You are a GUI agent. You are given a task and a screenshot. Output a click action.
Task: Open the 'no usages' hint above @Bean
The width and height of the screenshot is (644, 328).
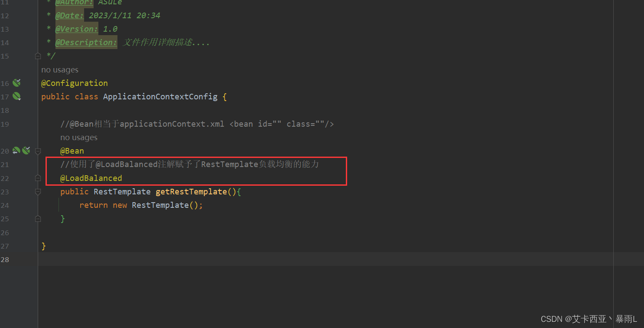(79, 137)
